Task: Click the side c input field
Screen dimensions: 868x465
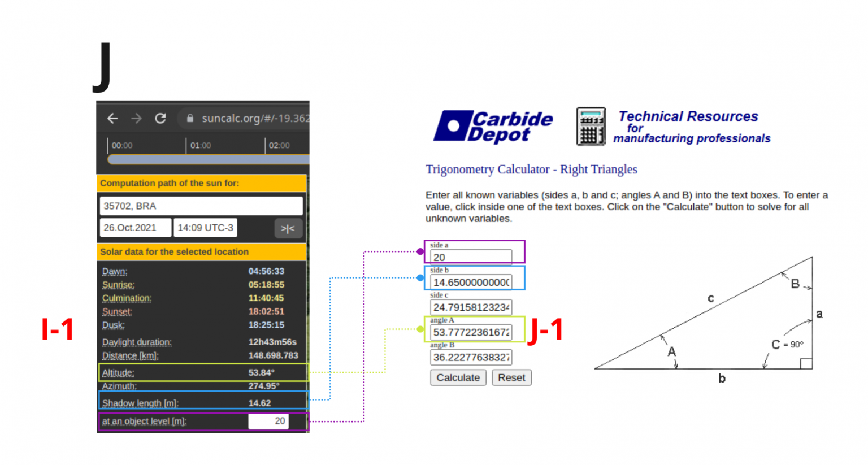Action: tap(471, 307)
